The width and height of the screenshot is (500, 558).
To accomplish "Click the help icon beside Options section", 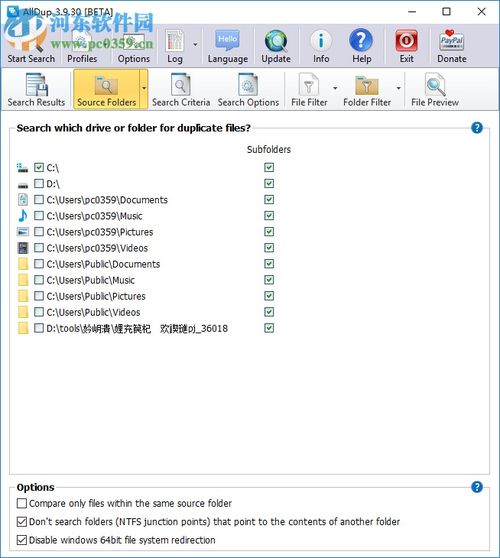I will pyautogui.click(x=477, y=487).
